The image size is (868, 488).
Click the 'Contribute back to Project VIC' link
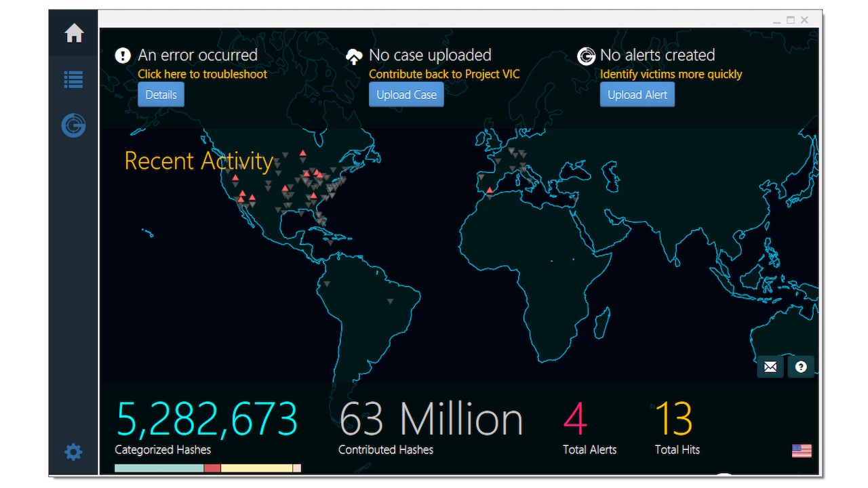[x=444, y=74]
